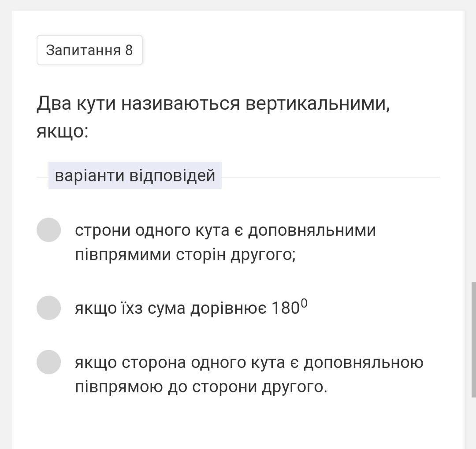Click the text 'якщо їхз сума дорівнює'
This screenshot has height=449, width=476.
[170, 308]
